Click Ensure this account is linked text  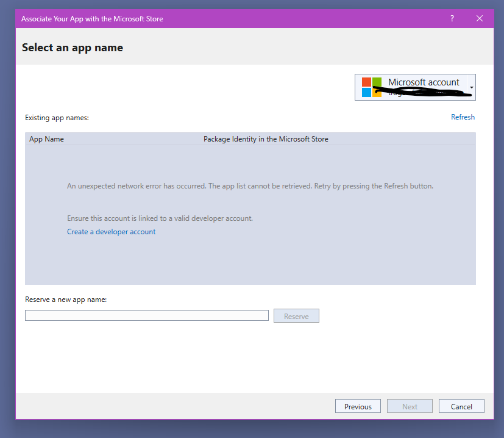click(x=160, y=218)
